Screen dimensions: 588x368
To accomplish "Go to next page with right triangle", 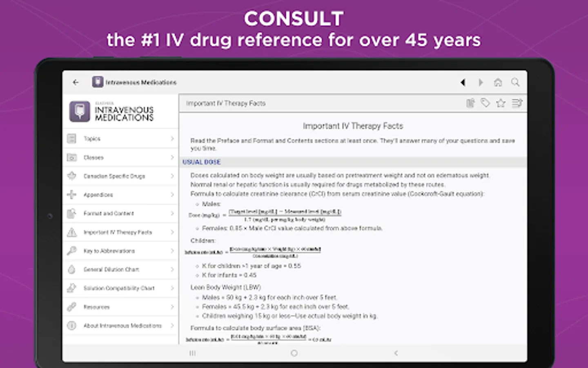I will point(481,82).
